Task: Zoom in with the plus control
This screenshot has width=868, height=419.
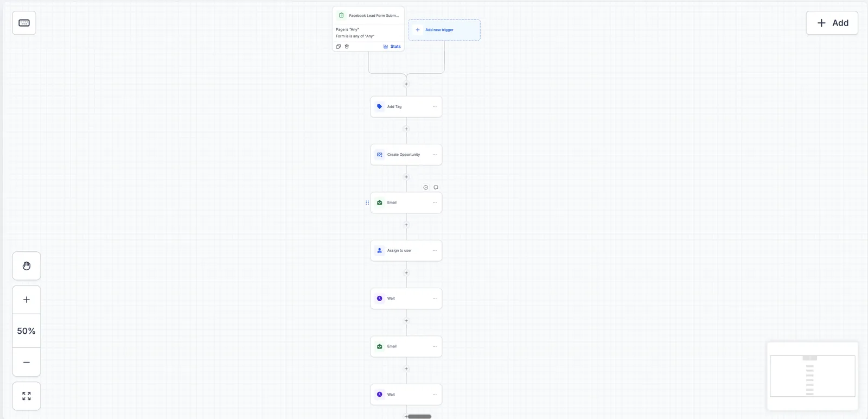Action: point(27,300)
